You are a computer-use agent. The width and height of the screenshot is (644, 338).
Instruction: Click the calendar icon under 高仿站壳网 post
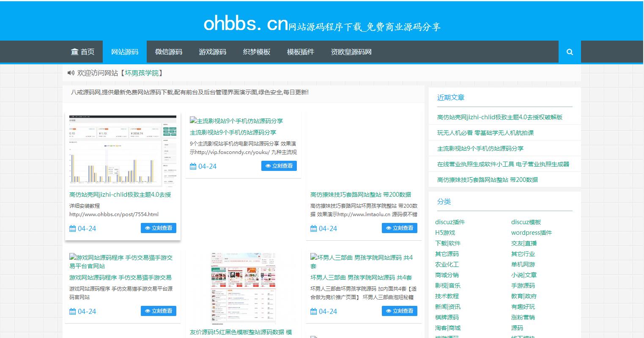click(x=72, y=228)
